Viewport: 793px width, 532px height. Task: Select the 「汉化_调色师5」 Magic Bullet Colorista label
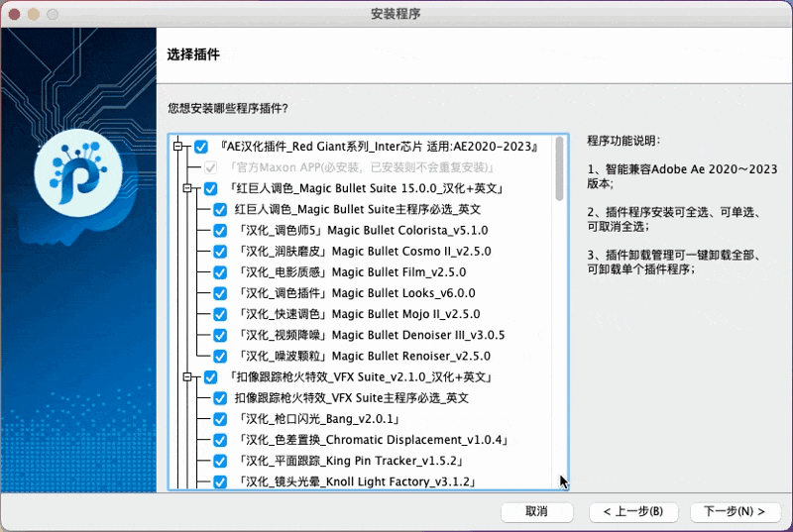pyautogui.click(x=363, y=231)
